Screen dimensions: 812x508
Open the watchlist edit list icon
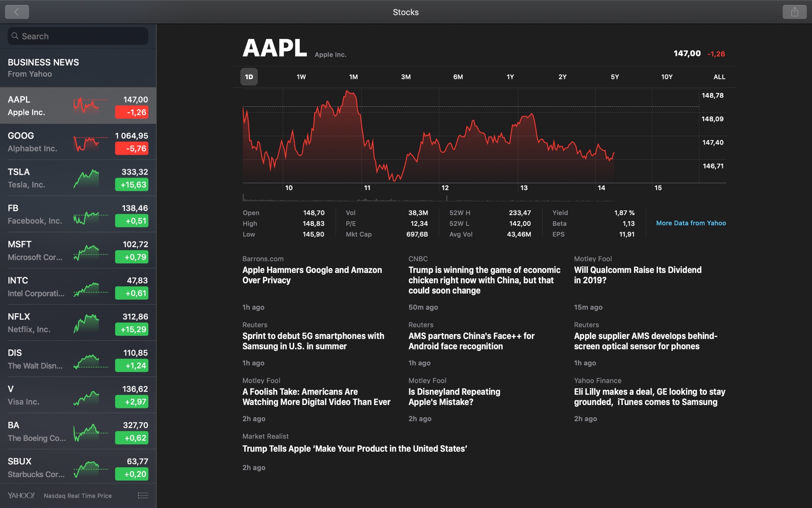point(143,495)
